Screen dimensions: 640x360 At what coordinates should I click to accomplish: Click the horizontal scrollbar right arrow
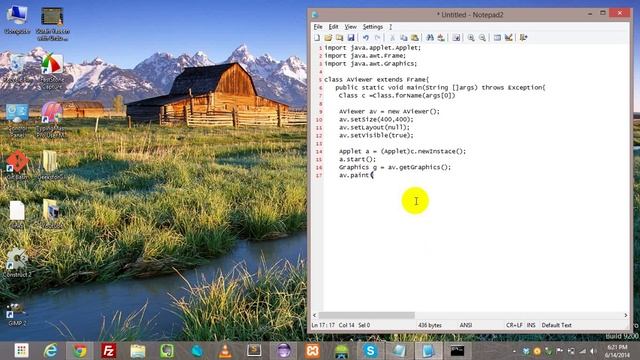point(625,315)
